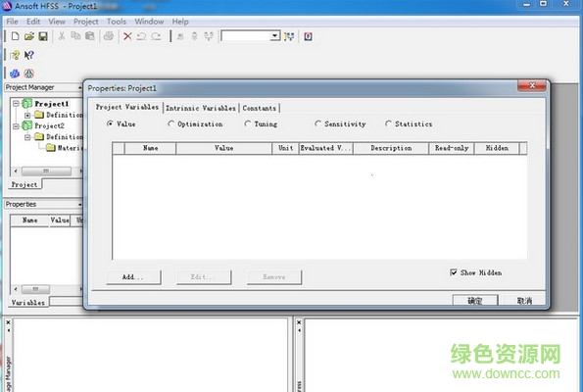The height and width of the screenshot is (392, 583).
Task: Click the 确定 (OK) button
Action: click(x=475, y=301)
